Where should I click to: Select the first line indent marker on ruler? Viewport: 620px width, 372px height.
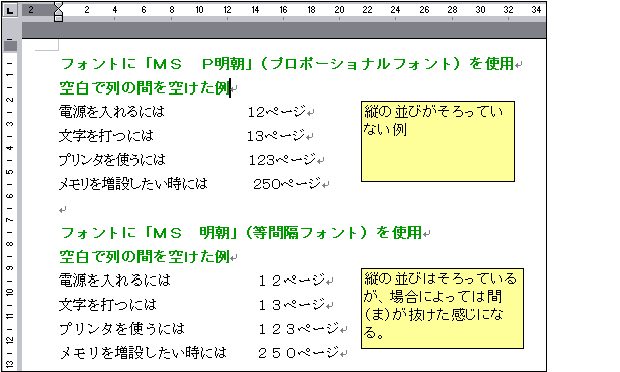58,6
